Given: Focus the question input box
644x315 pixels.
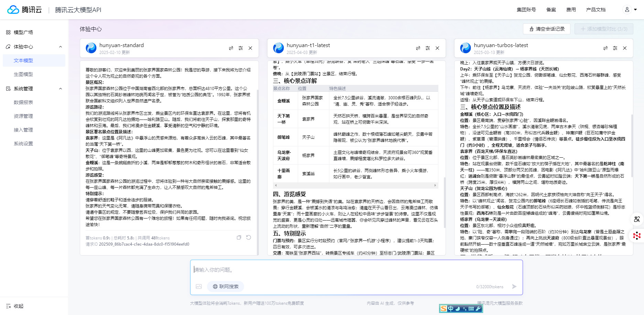Looking at the screenshot, I should pos(357,270).
